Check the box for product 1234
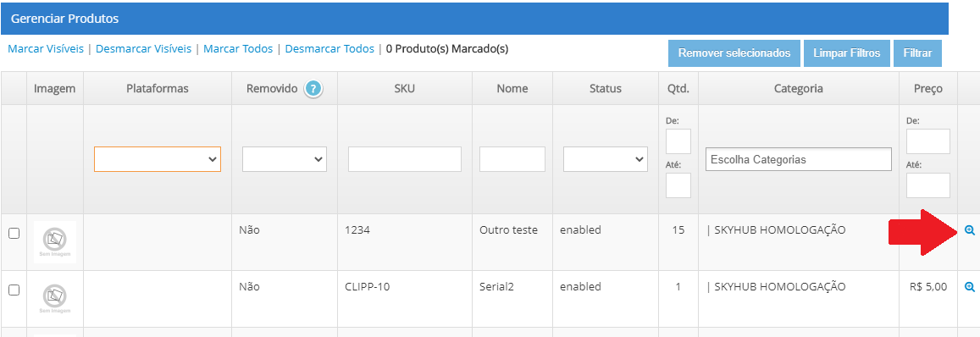 [14, 233]
